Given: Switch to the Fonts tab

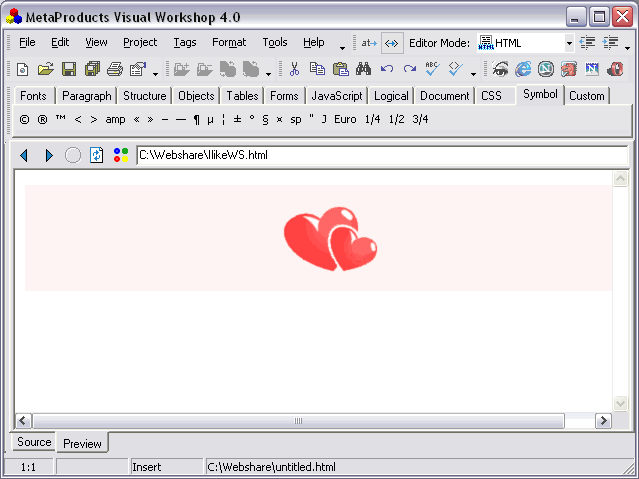Looking at the screenshot, I should point(33,96).
